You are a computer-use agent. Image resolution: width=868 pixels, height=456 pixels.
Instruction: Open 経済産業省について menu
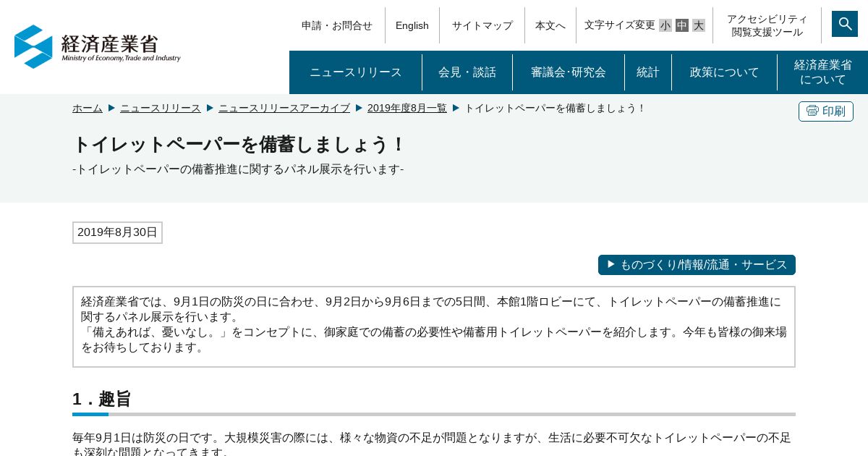click(x=823, y=72)
